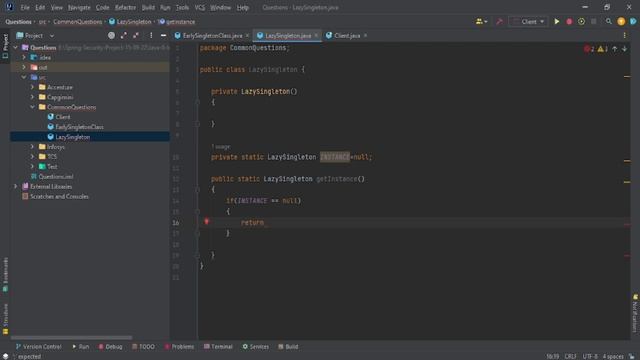Open the Navigate menu
Image resolution: width=640 pixels, height=360 pixels.
point(79,7)
